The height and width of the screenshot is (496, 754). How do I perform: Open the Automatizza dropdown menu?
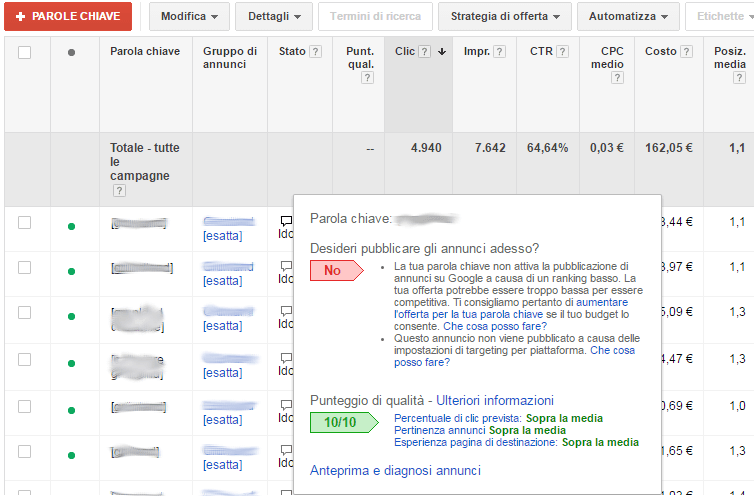point(628,16)
